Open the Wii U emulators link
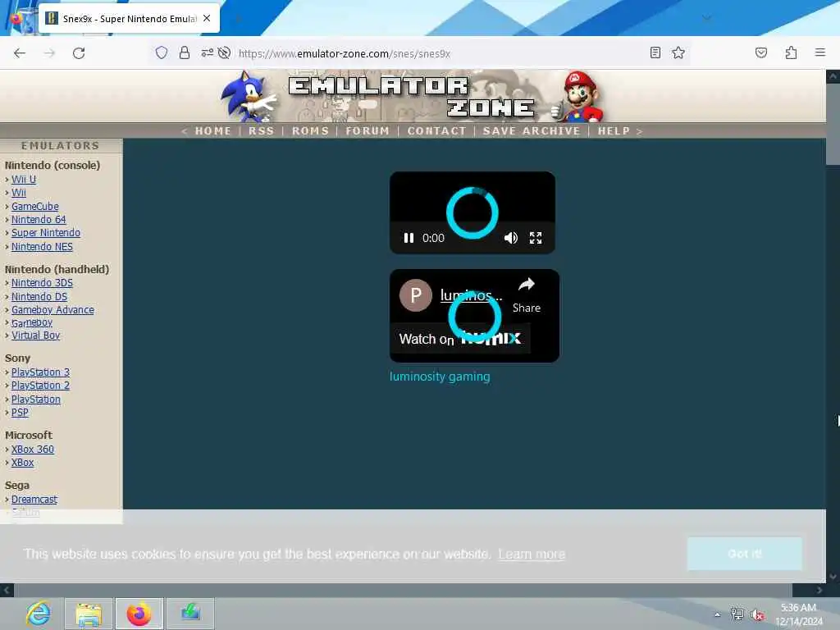The width and height of the screenshot is (840, 630). pyautogui.click(x=24, y=180)
